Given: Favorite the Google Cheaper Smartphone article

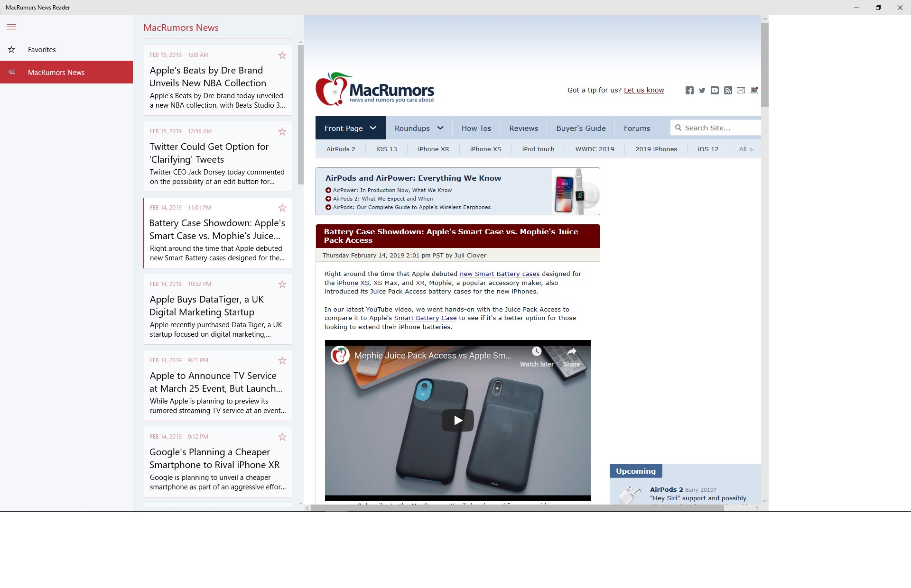Looking at the screenshot, I should point(282,437).
